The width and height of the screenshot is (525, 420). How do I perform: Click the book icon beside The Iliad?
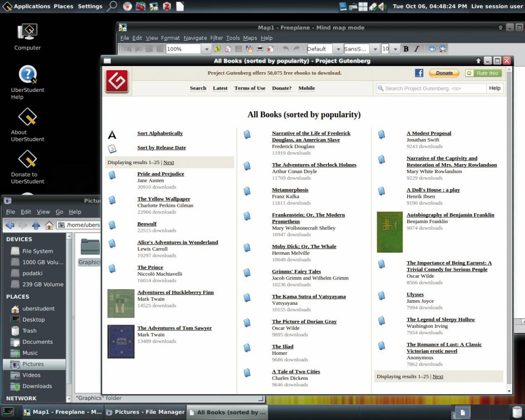[x=247, y=348]
